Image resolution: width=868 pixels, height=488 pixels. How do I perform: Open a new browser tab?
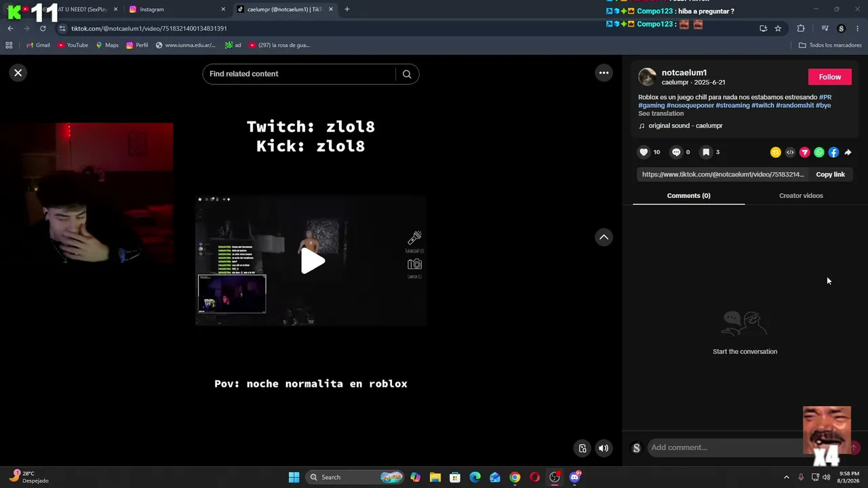pos(347,9)
